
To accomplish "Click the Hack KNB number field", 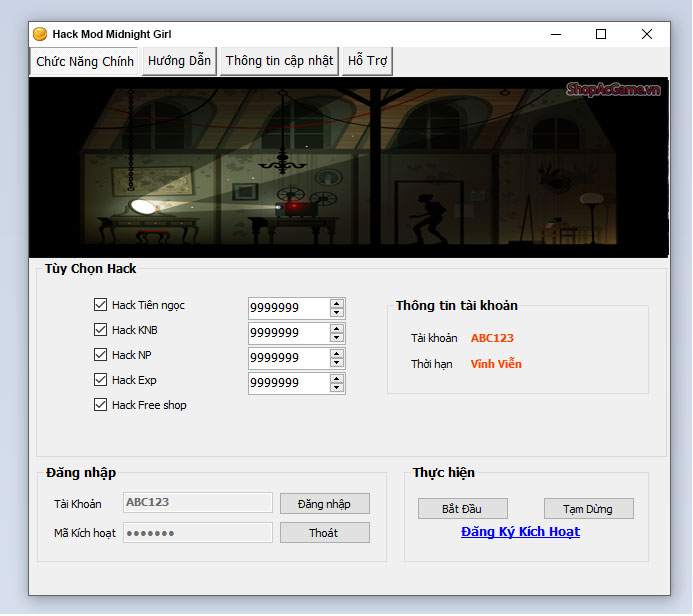I will [x=289, y=333].
